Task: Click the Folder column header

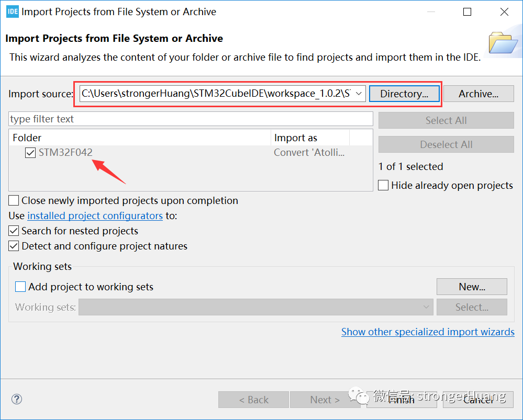Action: tap(140, 138)
